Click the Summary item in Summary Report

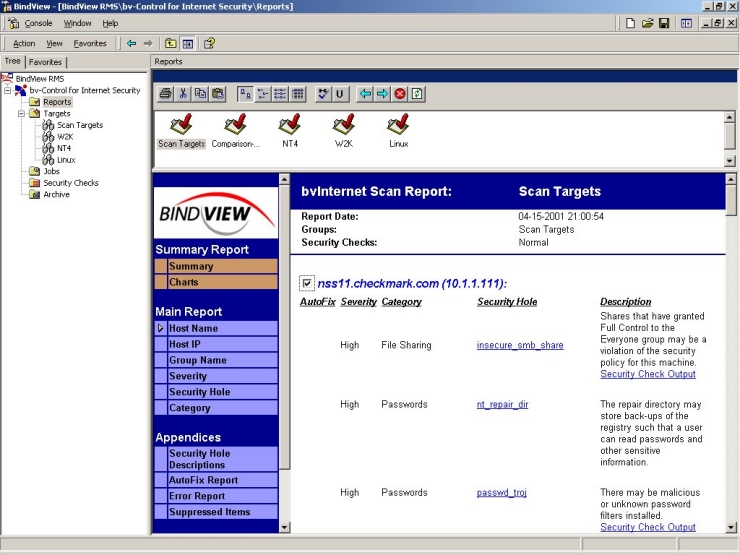216,266
